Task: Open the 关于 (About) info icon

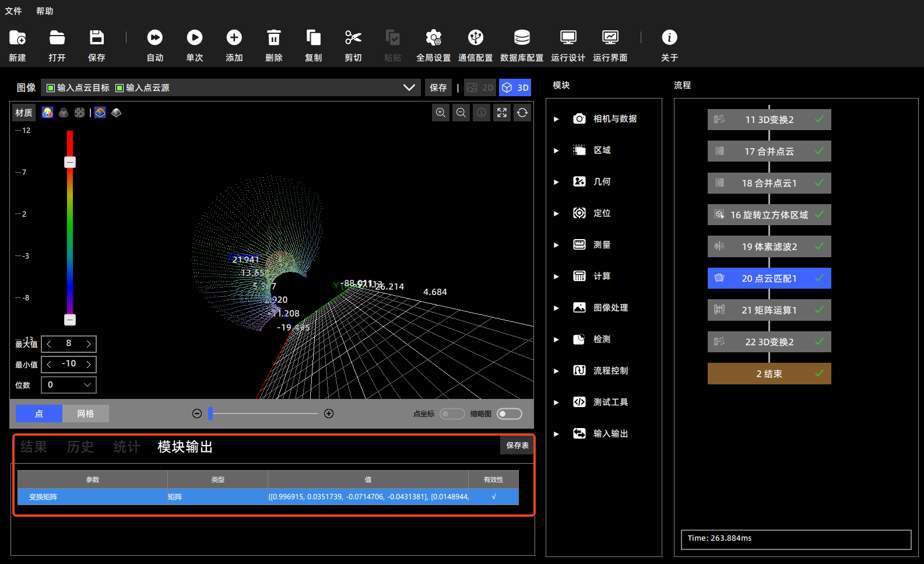Action: coord(670,38)
